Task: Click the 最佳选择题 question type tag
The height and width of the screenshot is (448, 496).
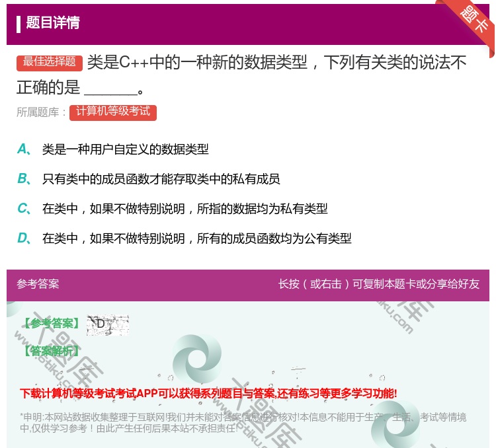Action: tap(50, 63)
